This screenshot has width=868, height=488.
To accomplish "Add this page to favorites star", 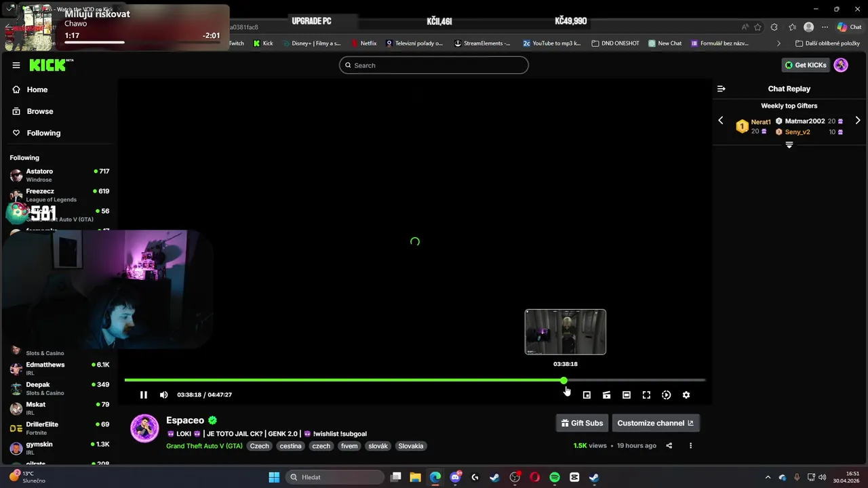I will pos(758,27).
